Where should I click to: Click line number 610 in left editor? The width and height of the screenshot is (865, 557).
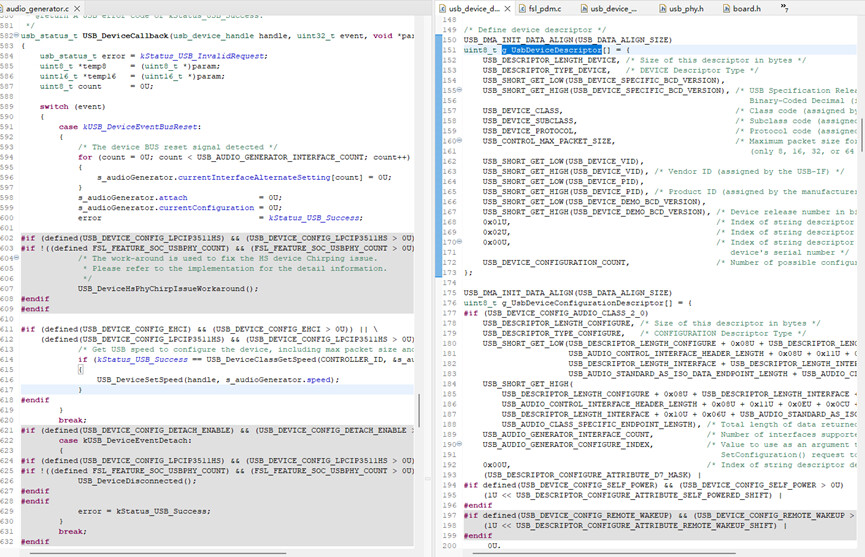(7, 319)
